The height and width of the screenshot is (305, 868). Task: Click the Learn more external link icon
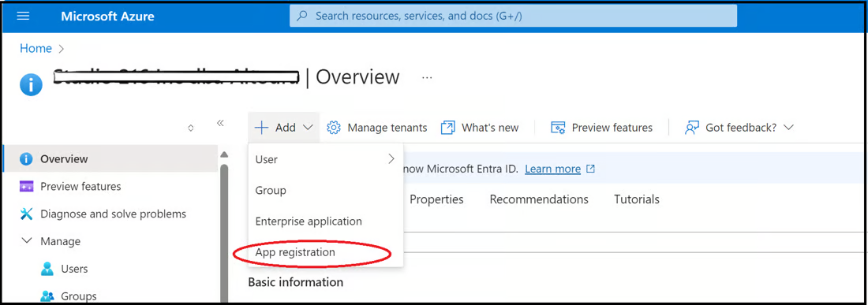[x=590, y=169]
